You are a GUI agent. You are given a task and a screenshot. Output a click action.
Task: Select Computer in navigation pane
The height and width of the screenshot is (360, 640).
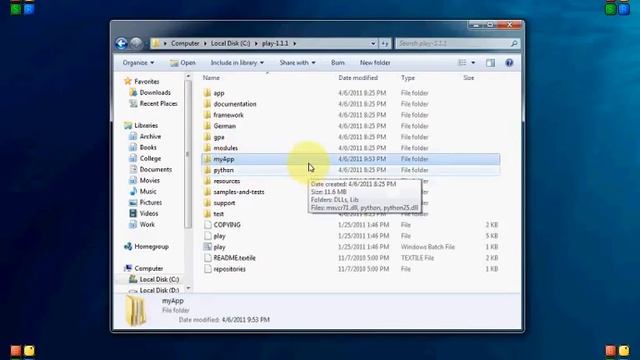pyautogui.click(x=149, y=269)
